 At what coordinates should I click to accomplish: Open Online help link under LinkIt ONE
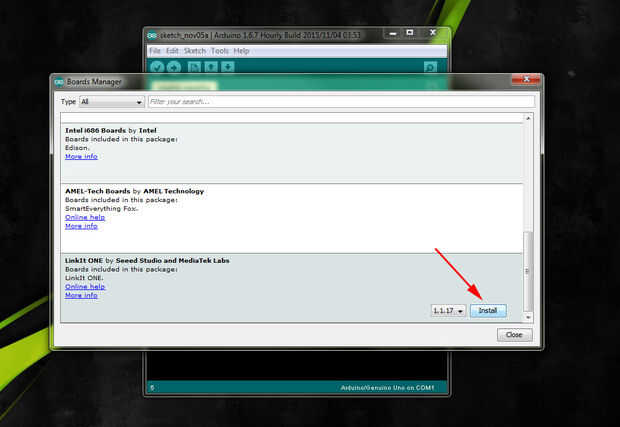point(85,287)
